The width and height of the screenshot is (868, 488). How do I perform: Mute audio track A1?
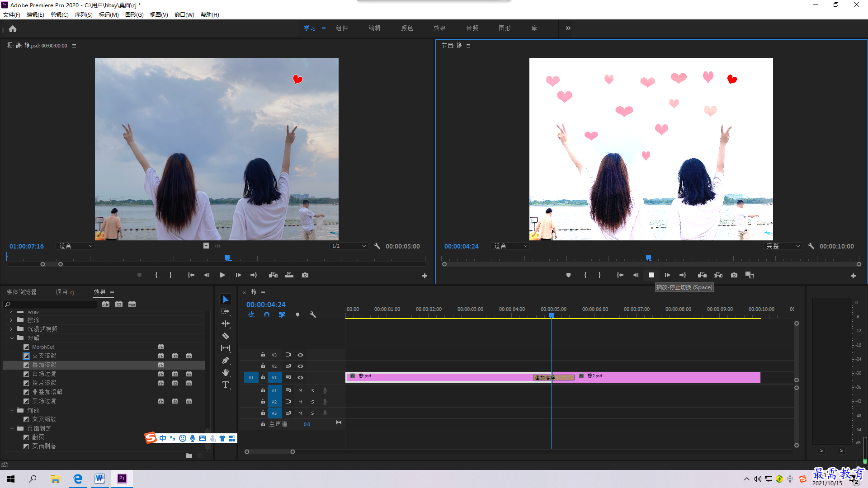click(300, 390)
